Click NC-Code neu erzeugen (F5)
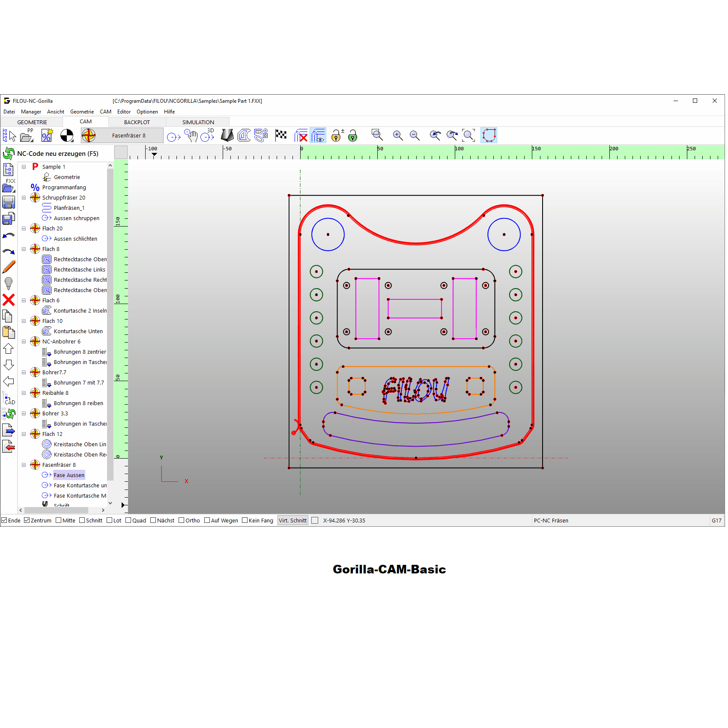This screenshot has width=728, height=728. pos(57,153)
